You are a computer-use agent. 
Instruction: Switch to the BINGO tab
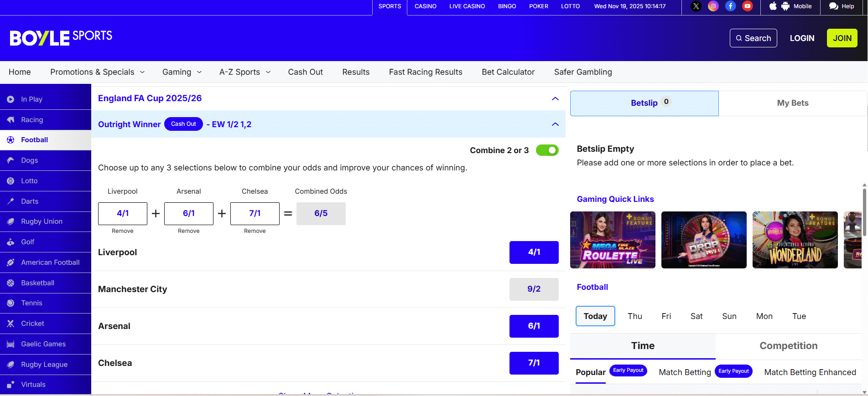pos(507,6)
